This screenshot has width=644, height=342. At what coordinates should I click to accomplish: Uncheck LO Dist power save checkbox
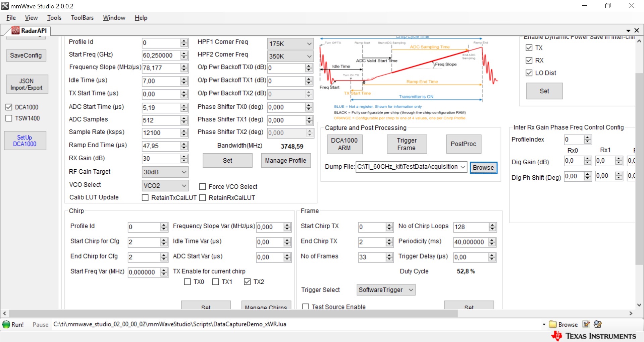[529, 73]
